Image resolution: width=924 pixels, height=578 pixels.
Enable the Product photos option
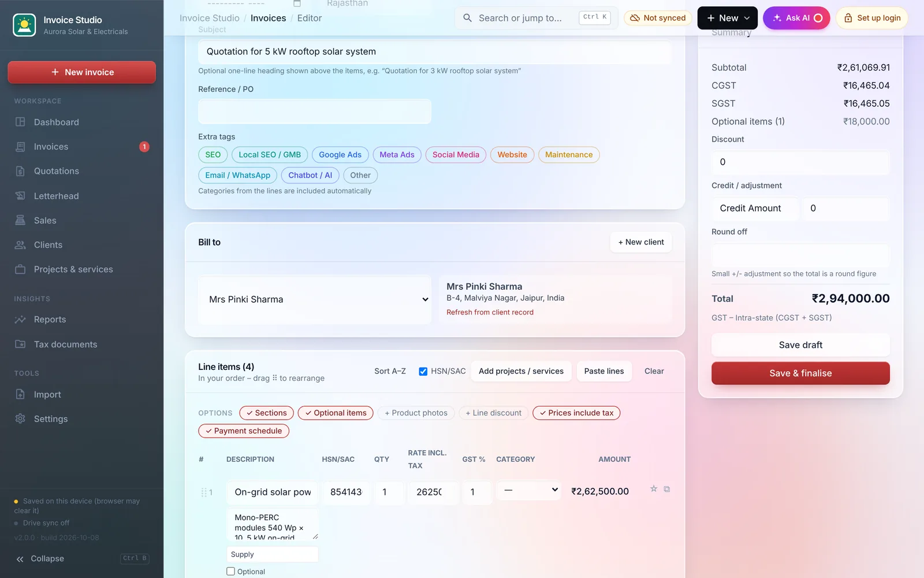pos(416,413)
